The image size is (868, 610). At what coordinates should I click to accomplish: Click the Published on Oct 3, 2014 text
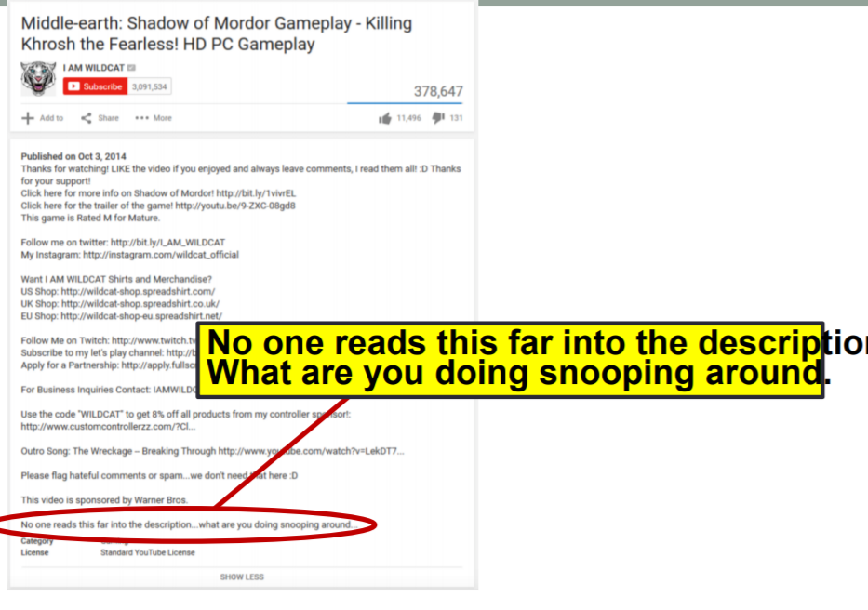pyautogui.click(x=73, y=156)
